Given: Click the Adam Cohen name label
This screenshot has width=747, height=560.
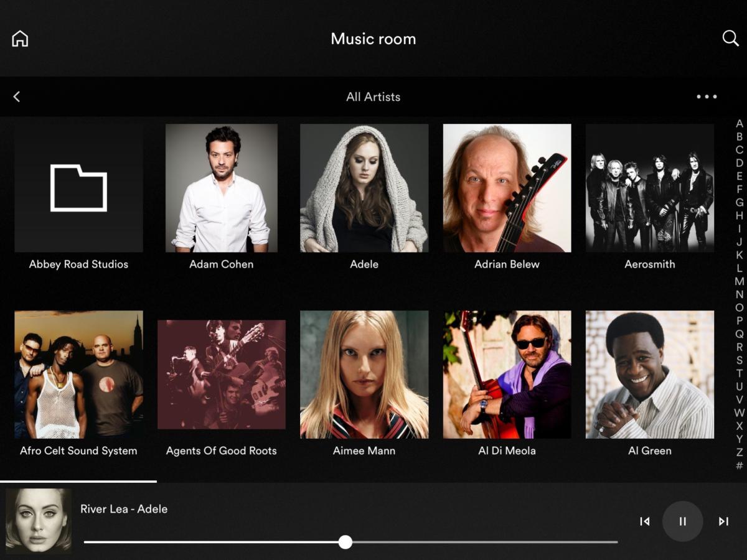Looking at the screenshot, I should point(222,264).
